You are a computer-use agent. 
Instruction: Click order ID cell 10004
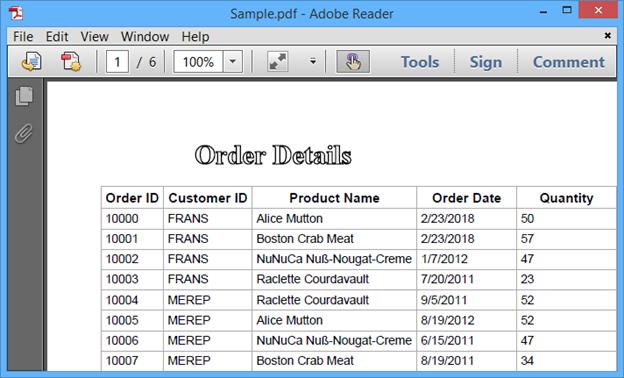[122, 300]
